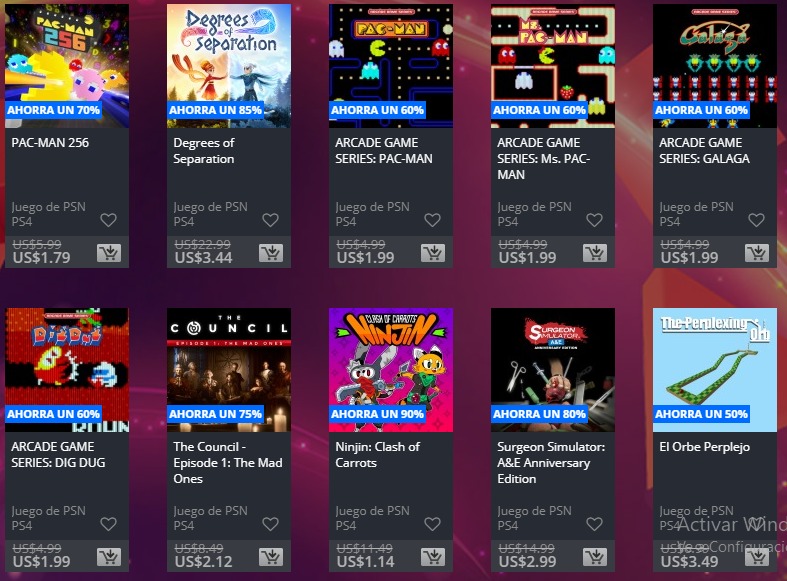Add ARCADE GAME SERIES: DIG DUG to cart
This screenshot has width=787, height=581.
pyautogui.click(x=109, y=557)
